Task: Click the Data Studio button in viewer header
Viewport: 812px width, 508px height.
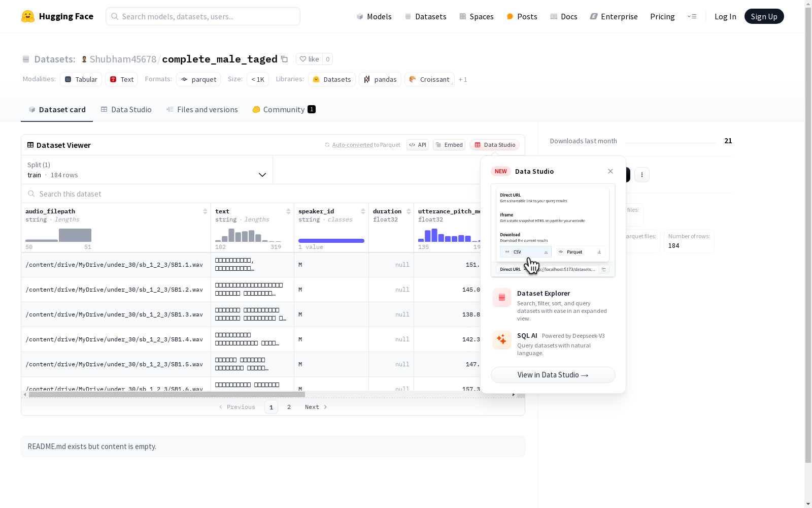Action: click(x=495, y=145)
